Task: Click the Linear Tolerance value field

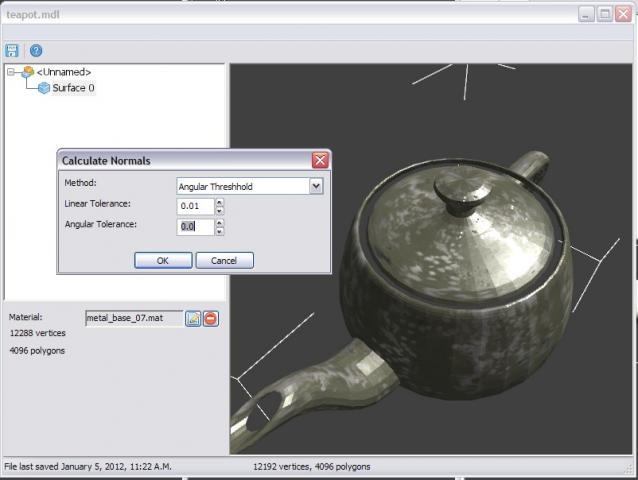Action: [195, 206]
